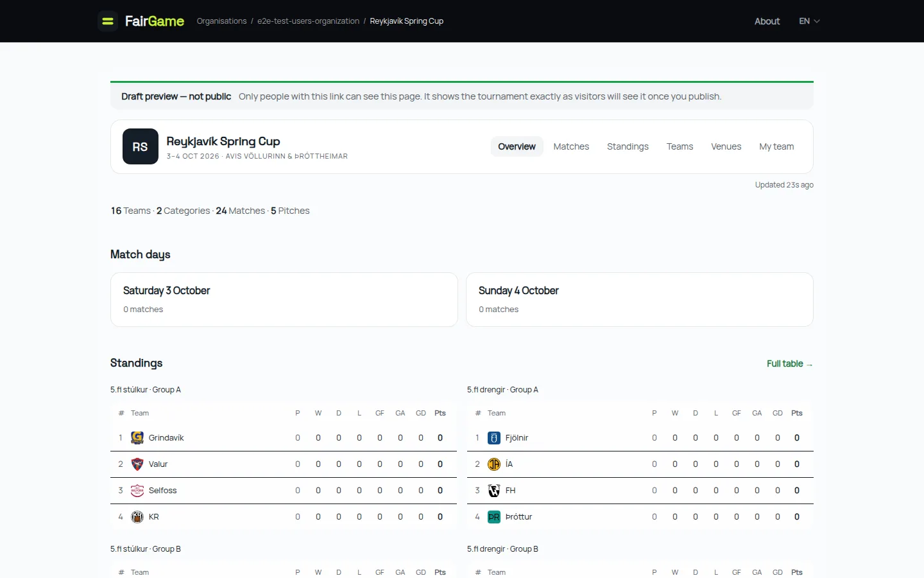924x578 pixels.
Task: Click the Grindavík team crest
Action: click(x=137, y=438)
